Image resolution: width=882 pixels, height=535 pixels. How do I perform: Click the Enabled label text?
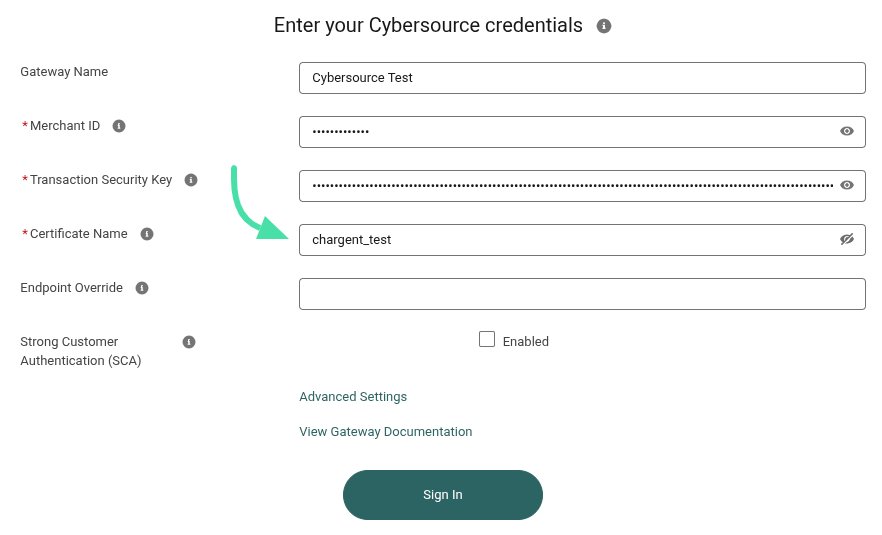[525, 341]
